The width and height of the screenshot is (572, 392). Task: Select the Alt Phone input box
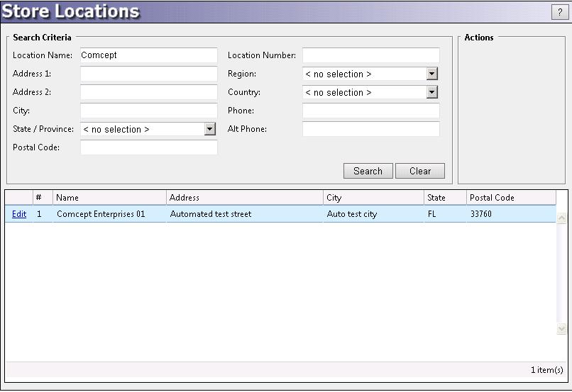[370, 129]
